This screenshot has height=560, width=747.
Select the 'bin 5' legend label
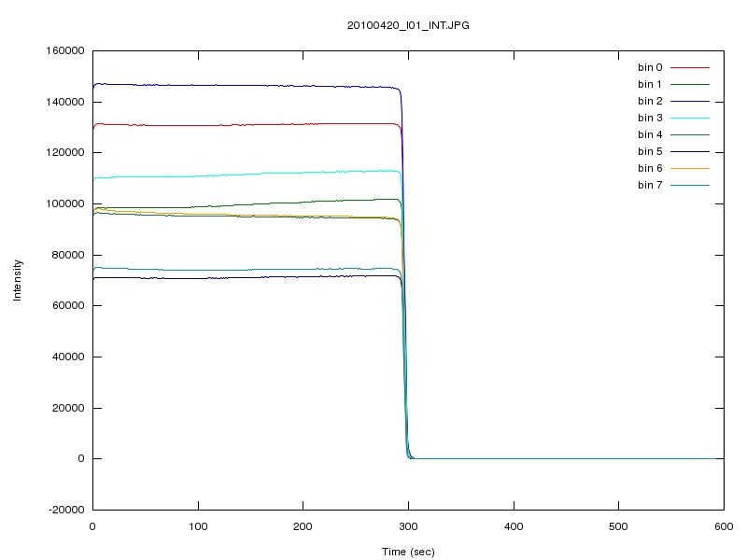click(650, 151)
